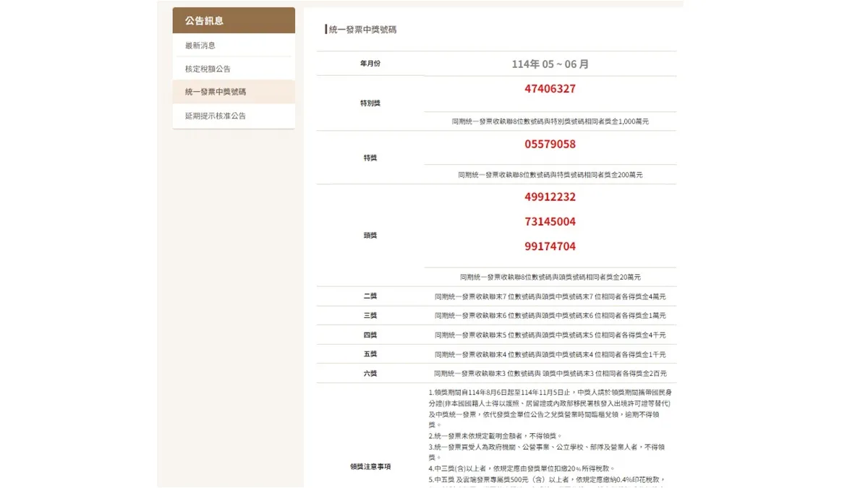Click the 三獎 prize description text
Screen dimensions: 868x488
point(550,315)
